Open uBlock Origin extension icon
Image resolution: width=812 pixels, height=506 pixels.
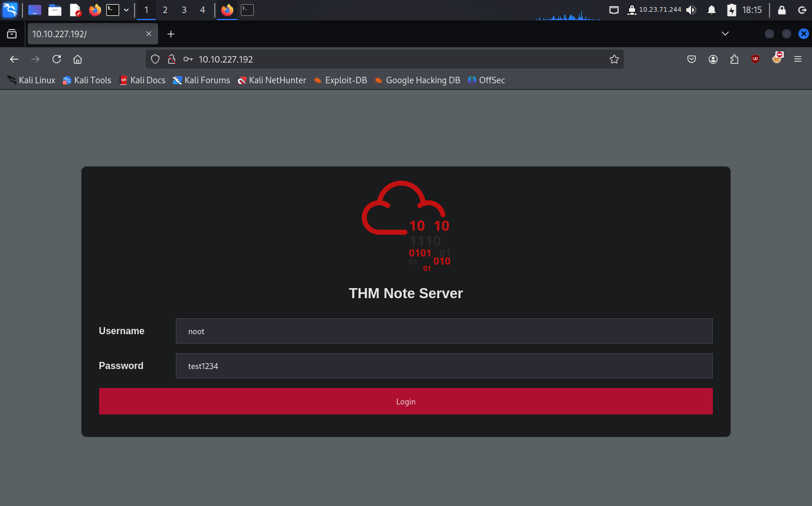[x=755, y=59]
